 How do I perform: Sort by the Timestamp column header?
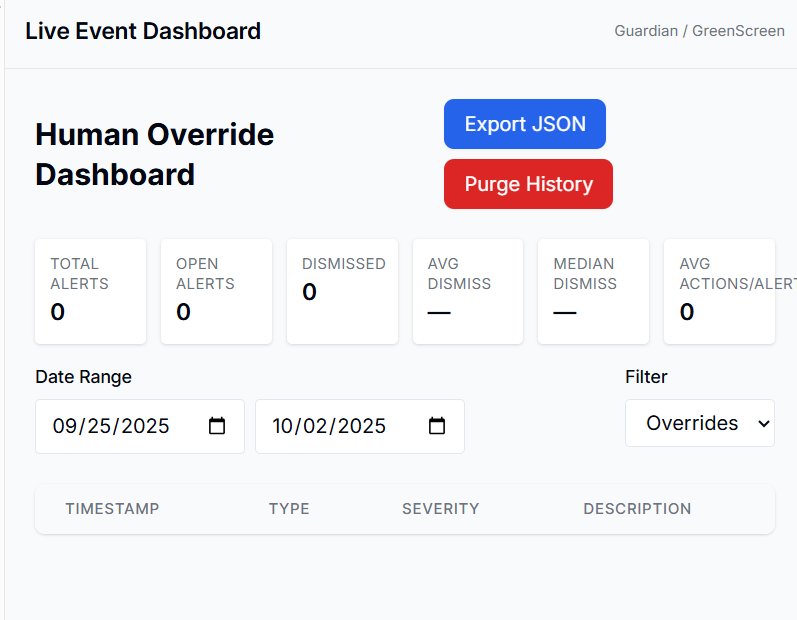click(x=112, y=509)
